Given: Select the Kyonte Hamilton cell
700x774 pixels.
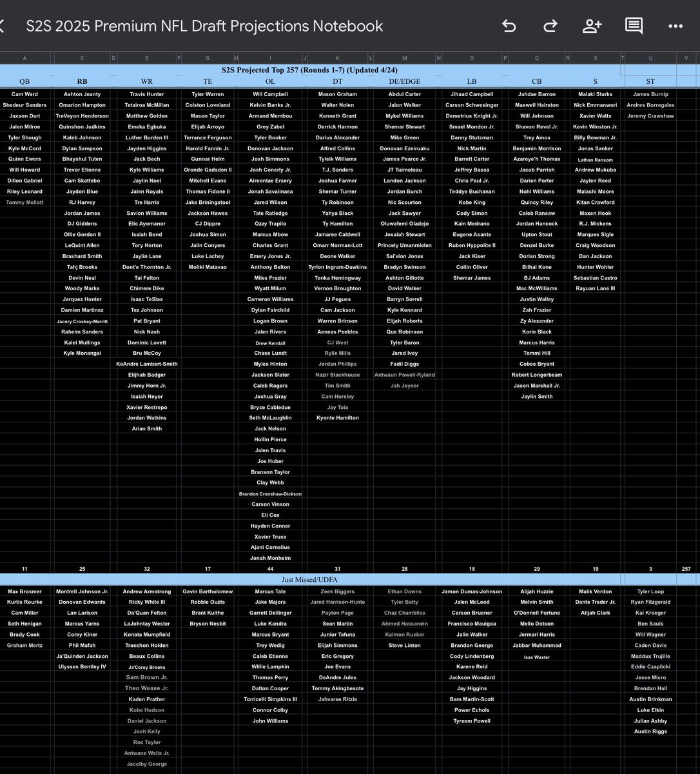Looking at the screenshot, I should coord(338,418).
